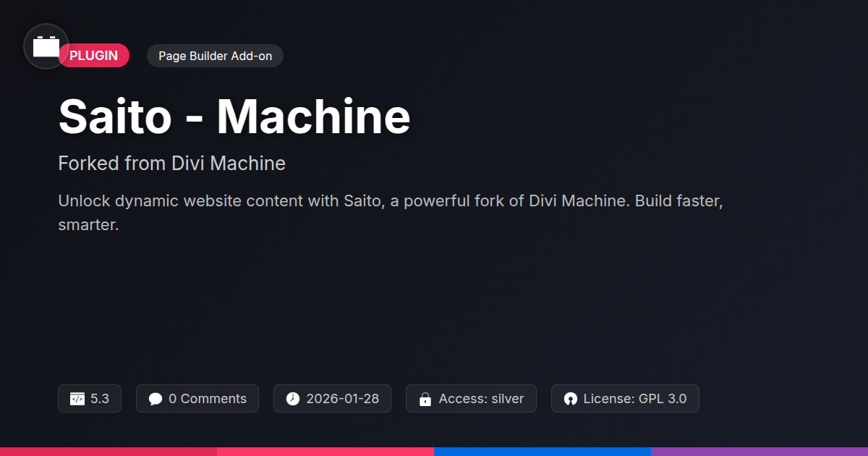Image resolution: width=868 pixels, height=456 pixels.
Task: Click the lock icon beside Access
Action: (x=425, y=399)
